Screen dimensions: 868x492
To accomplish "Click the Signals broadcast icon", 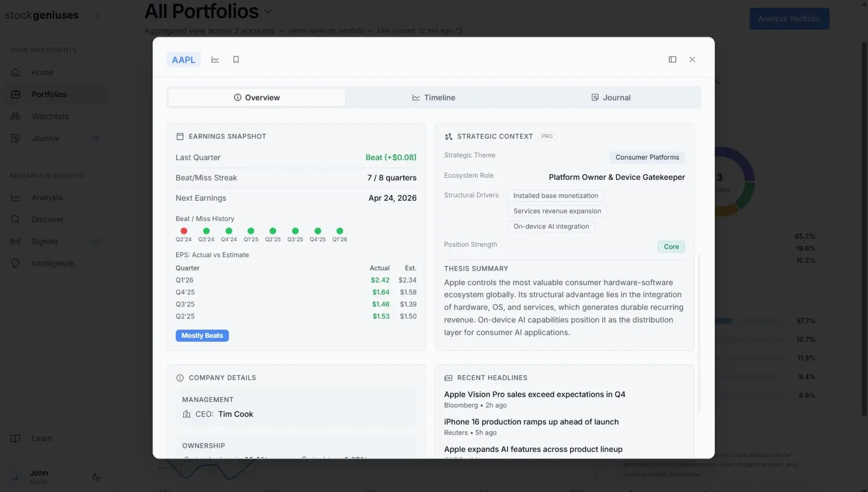I will point(15,241).
